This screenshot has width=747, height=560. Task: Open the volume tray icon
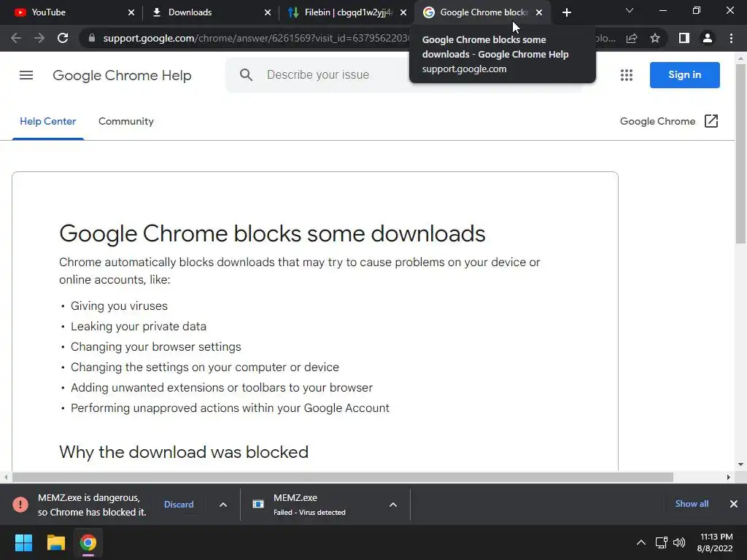tap(679, 542)
